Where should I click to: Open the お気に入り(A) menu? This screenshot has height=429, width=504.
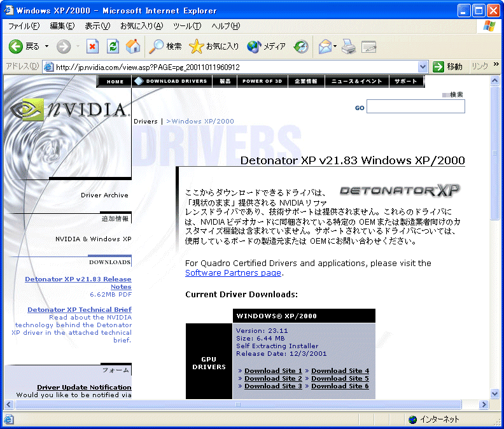pyautogui.click(x=141, y=26)
